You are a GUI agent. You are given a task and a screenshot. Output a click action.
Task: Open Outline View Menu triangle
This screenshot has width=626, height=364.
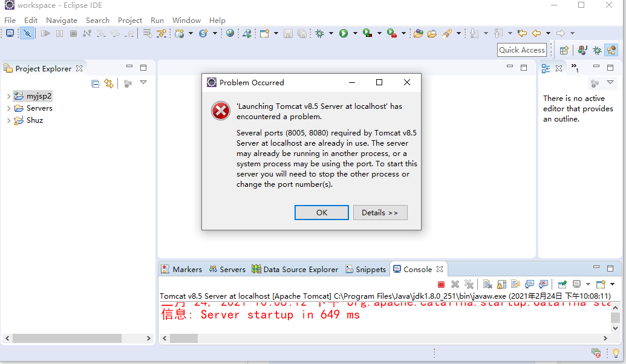coord(610,82)
